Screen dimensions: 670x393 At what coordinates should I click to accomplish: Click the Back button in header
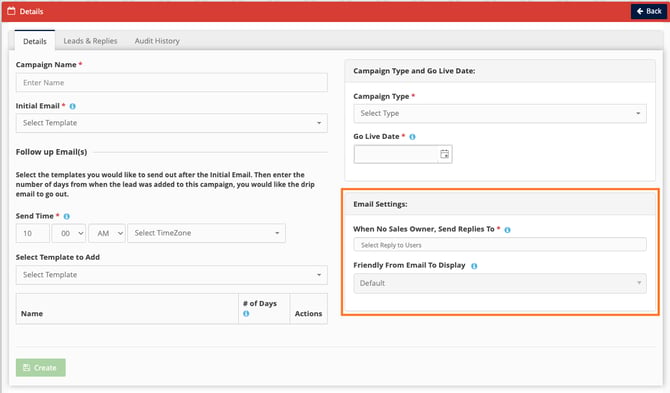click(x=649, y=12)
